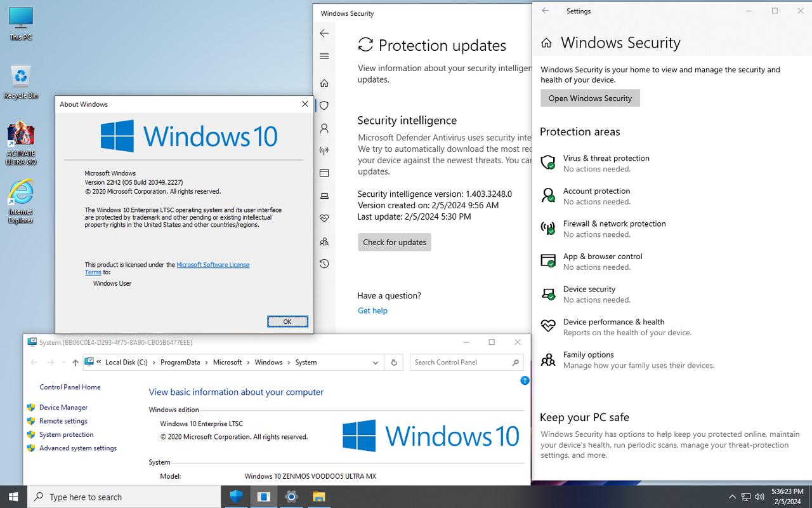Open hamburger menu in Windows Security sidebar
Screen dimensions: 812x508
[x=324, y=57]
